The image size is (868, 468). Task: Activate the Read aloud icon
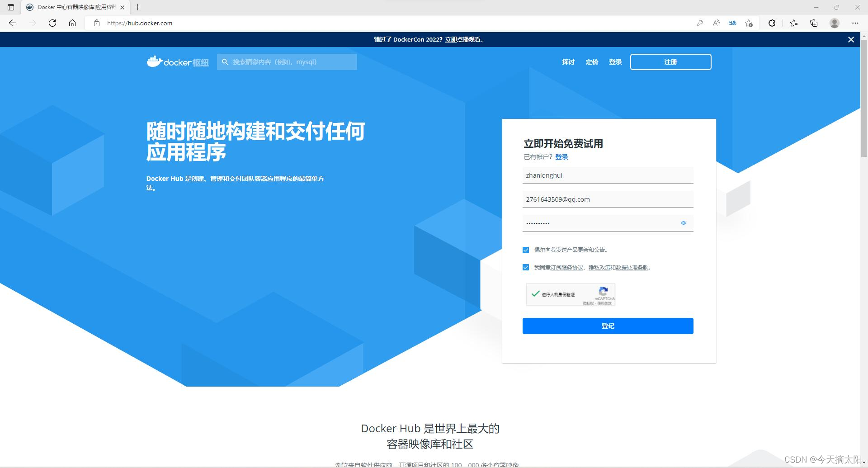click(716, 23)
